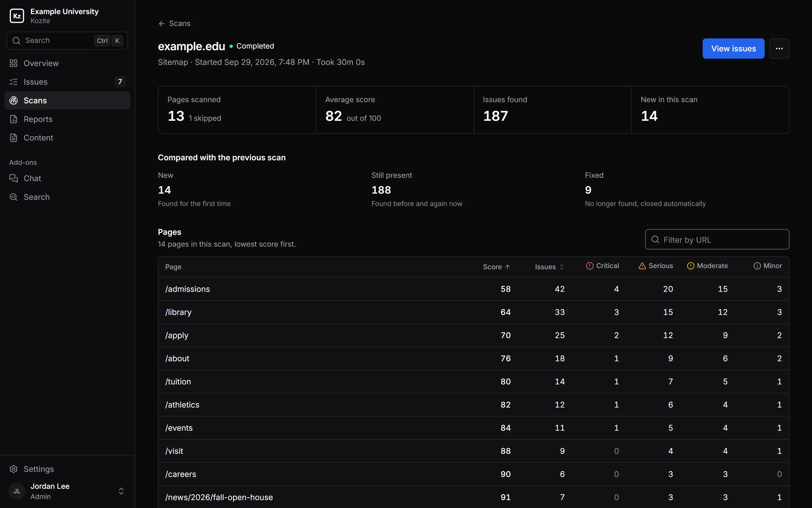Image resolution: width=812 pixels, height=508 pixels.
Task: Click the Moderate severity column icon
Action: coord(690,266)
